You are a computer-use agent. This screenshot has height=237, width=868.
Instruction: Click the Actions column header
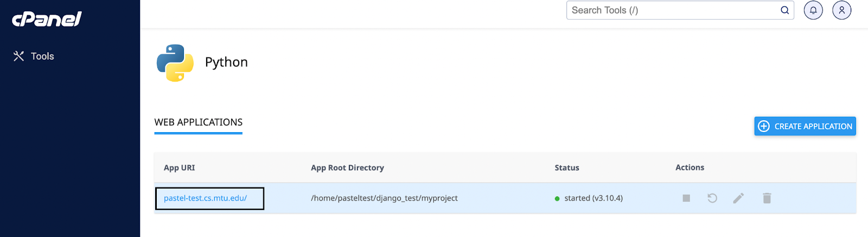point(690,167)
